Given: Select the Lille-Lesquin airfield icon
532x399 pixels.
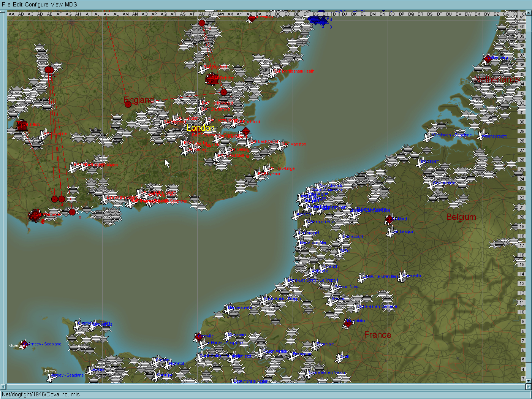Looking at the screenshot, I should click(391, 232).
